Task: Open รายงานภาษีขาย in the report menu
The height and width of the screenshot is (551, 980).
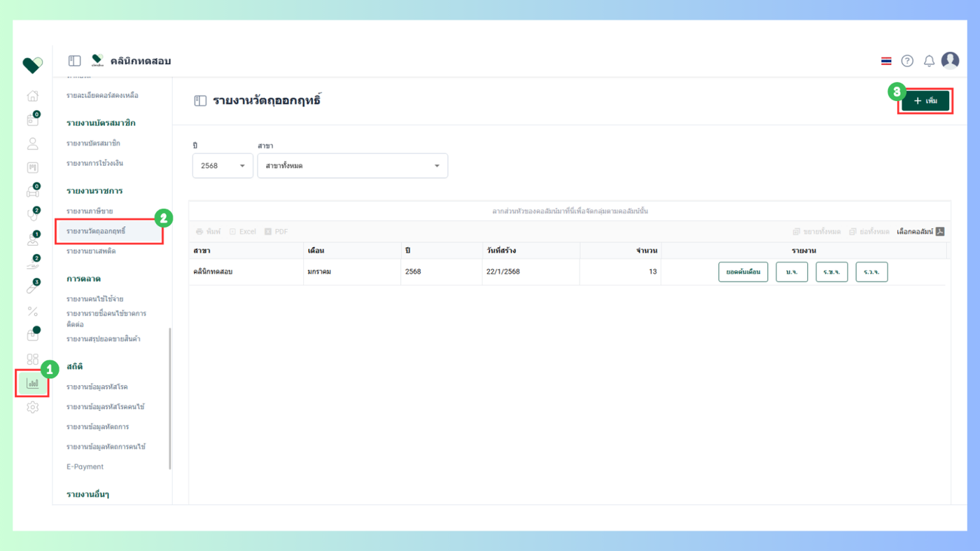Action: point(90,211)
